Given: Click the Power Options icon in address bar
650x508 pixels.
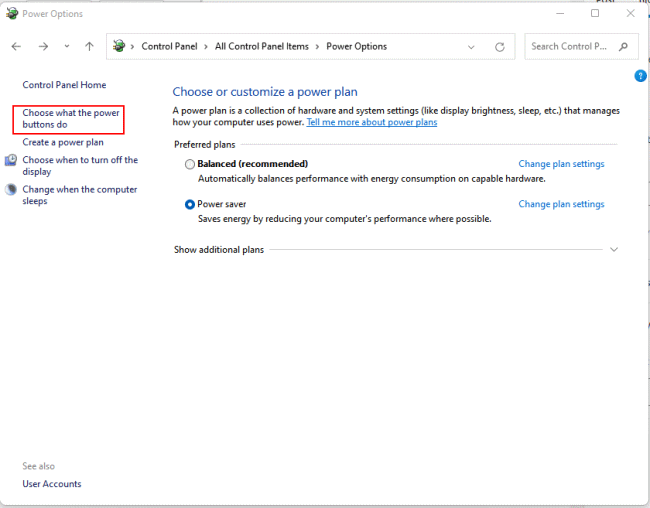Looking at the screenshot, I should pos(119,46).
